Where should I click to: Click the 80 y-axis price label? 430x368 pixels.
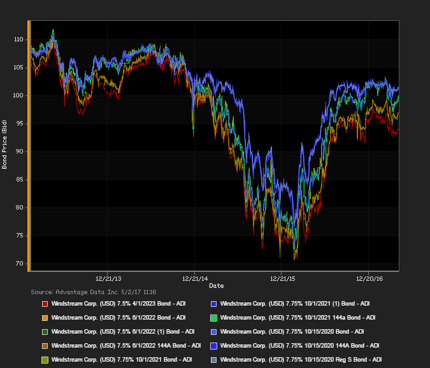click(20, 208)
